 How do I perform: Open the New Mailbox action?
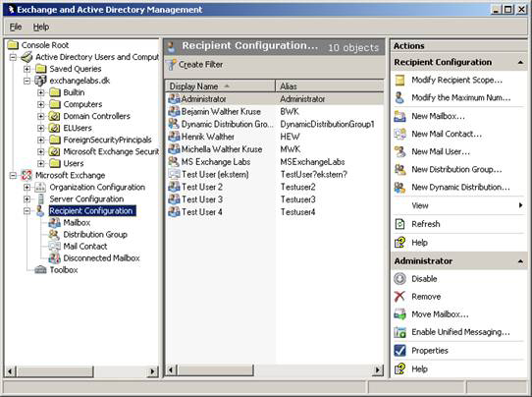coord(438,116)
